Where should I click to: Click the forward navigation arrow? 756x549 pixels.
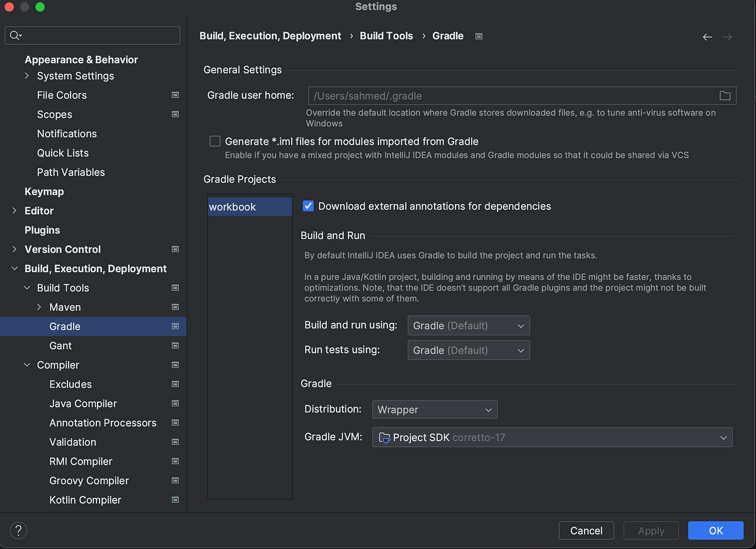coord(727,37)
